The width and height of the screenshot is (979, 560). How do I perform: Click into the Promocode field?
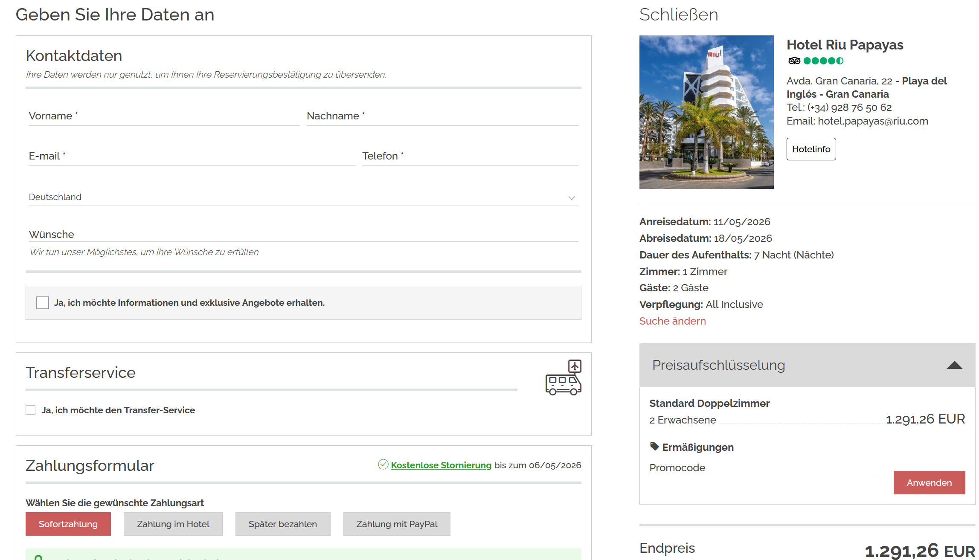tap(763, 468)
